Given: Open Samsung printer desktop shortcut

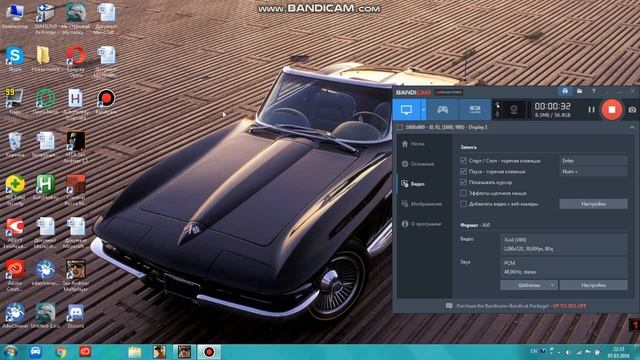Looking at the screenshot, I should tap(45, 18).
